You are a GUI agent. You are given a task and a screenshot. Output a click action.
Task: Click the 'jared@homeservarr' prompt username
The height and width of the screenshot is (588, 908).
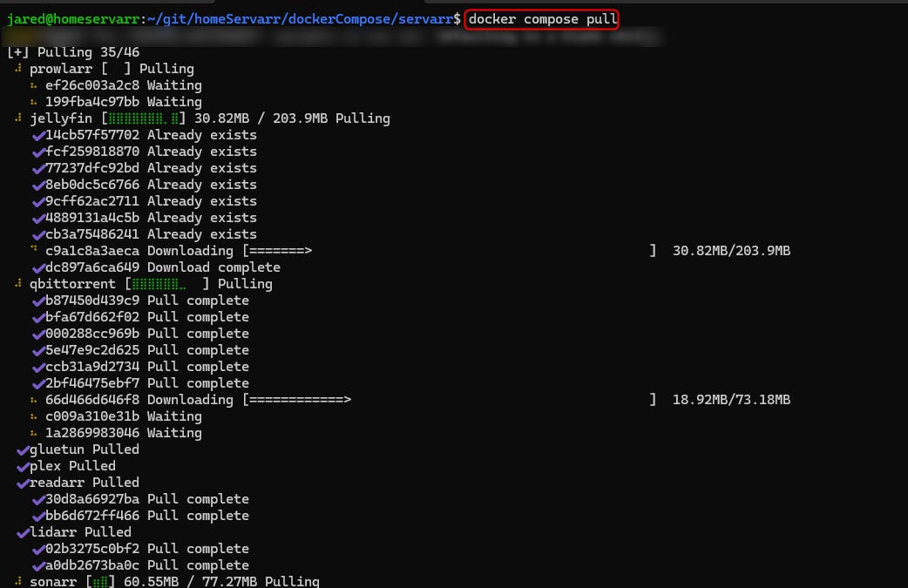pyautogui.click(x=73, y=19)
